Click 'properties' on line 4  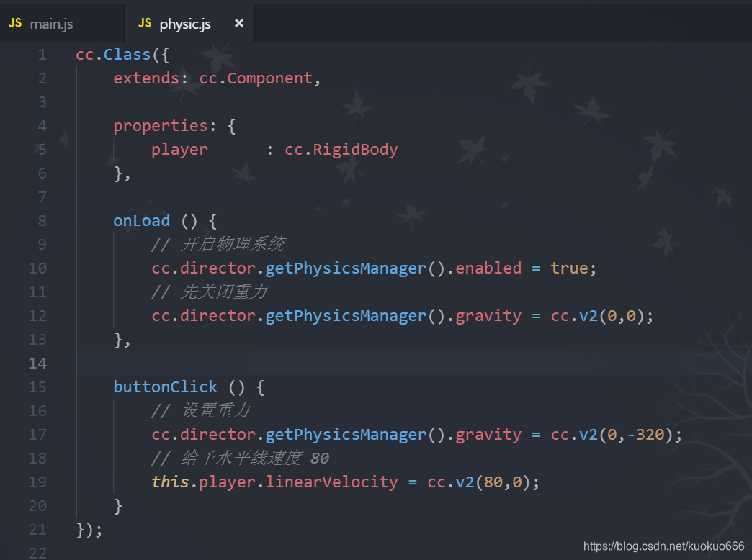click(160, 126)
